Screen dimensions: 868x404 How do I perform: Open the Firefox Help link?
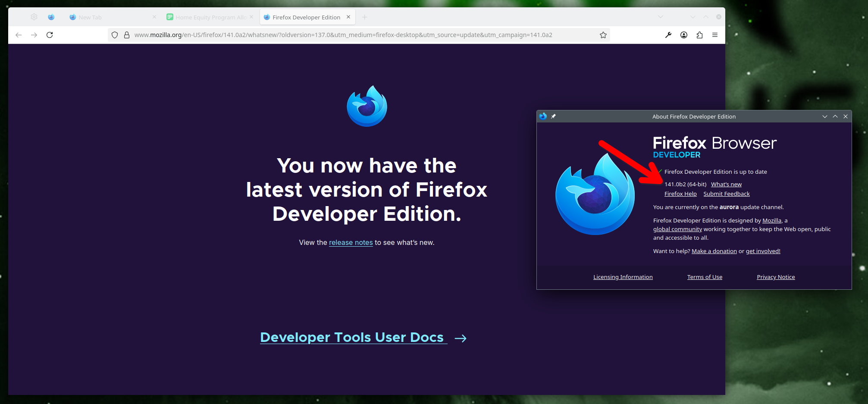[x=680, y=194]
